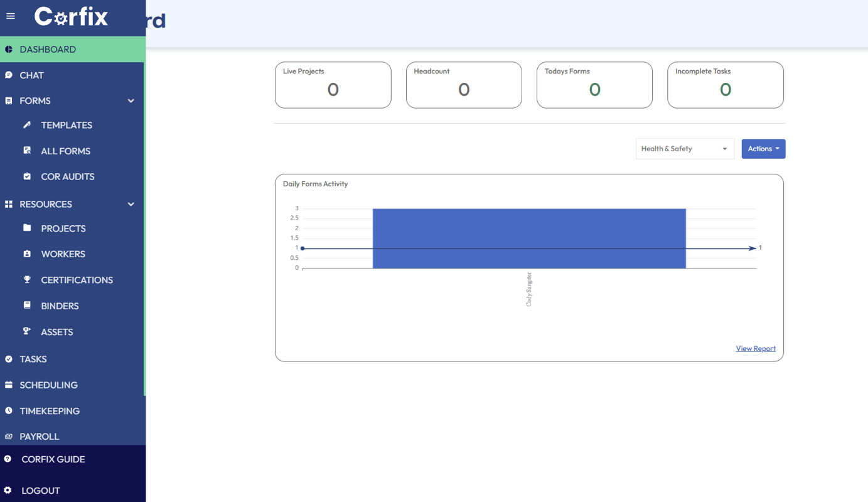
Task: Go to the Scheduling menu item
Action: [48, 385]
